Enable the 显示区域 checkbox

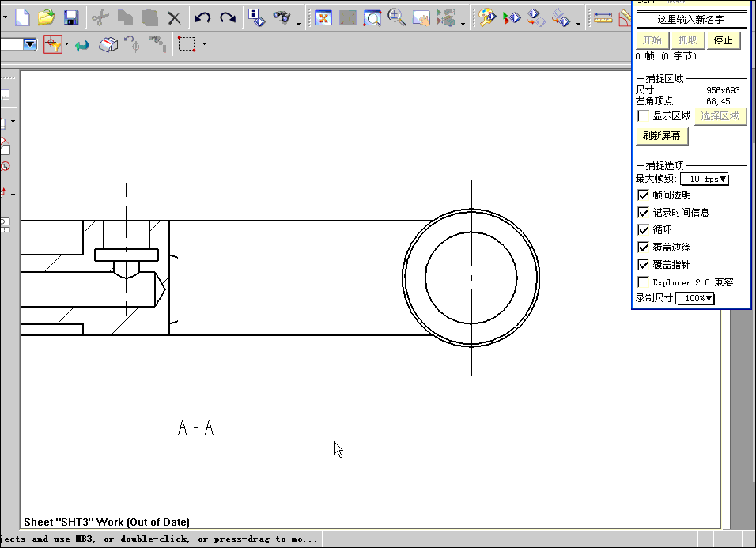[643, 115]
